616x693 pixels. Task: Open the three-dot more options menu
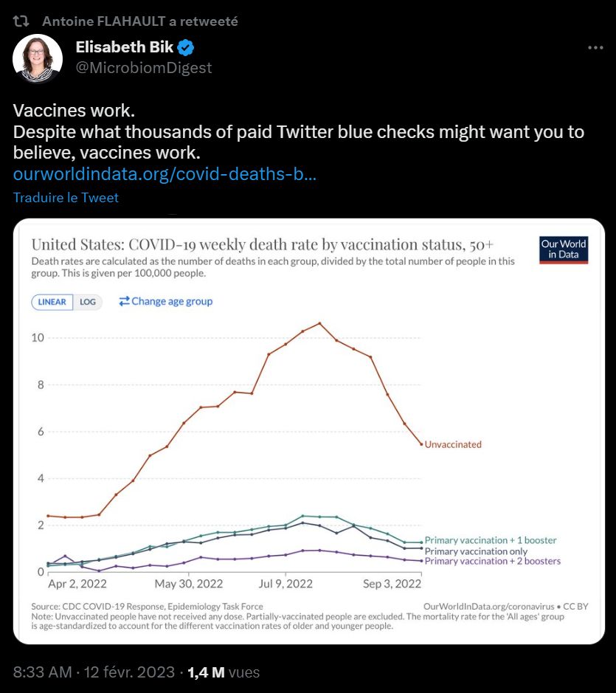pyautogui.click(x=595, y=48)
